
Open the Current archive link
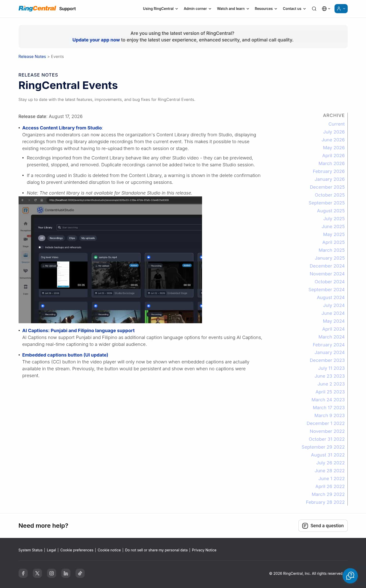pos(337,124)
